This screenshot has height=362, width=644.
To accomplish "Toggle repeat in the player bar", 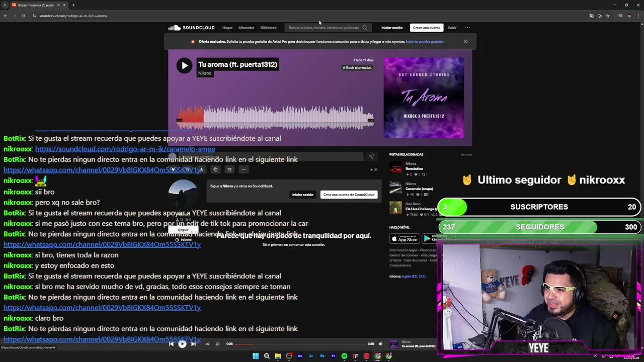I will click(x=217, y=344).
